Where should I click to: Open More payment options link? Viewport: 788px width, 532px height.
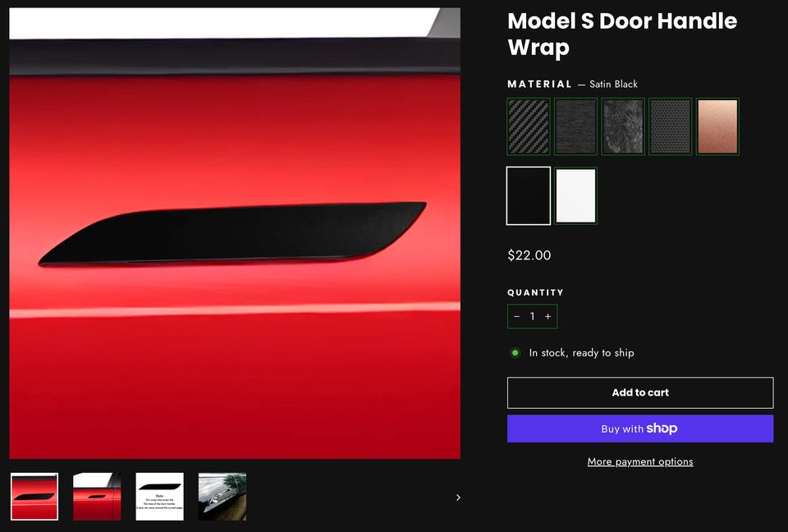640,461
